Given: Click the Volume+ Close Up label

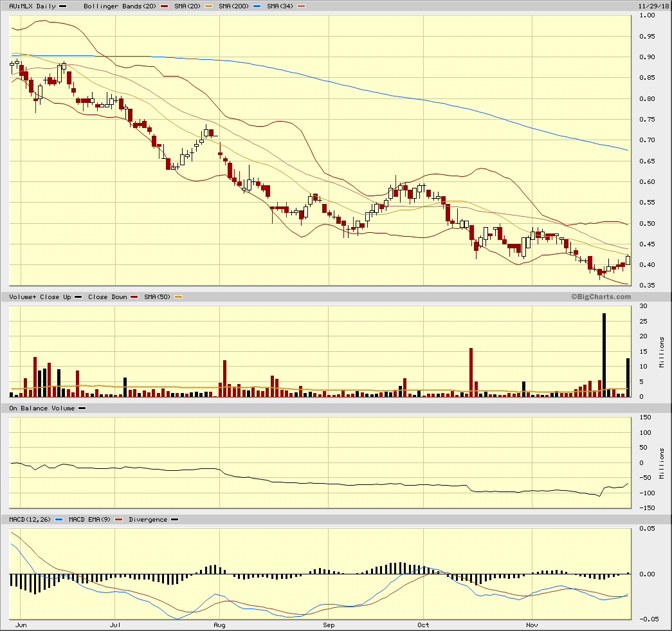Looking at the screenshot, I should 41,297.
